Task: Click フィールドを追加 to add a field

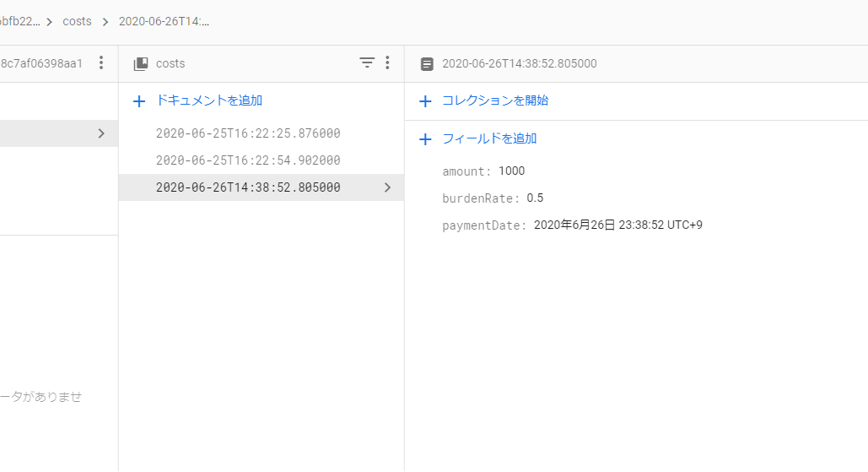Action: (489, 138)
